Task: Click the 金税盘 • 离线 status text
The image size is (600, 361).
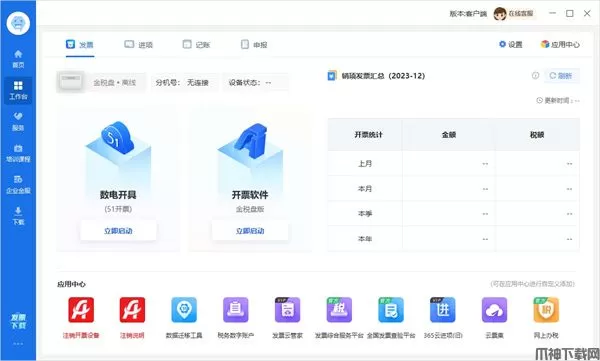Action: (x=115, y=83)
